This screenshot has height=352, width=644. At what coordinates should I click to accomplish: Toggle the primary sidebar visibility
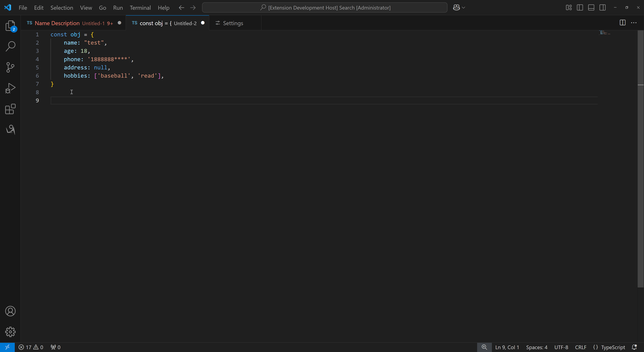[580, 8]
